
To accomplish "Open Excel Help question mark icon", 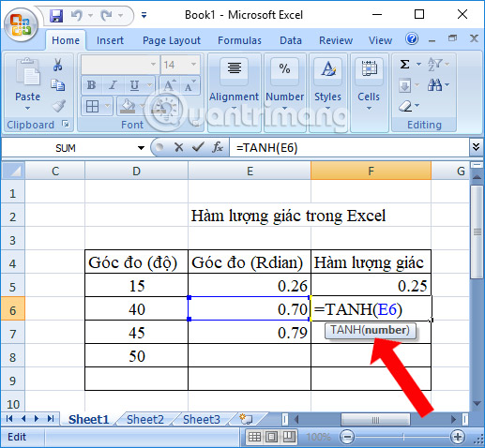I will point(412,39).
